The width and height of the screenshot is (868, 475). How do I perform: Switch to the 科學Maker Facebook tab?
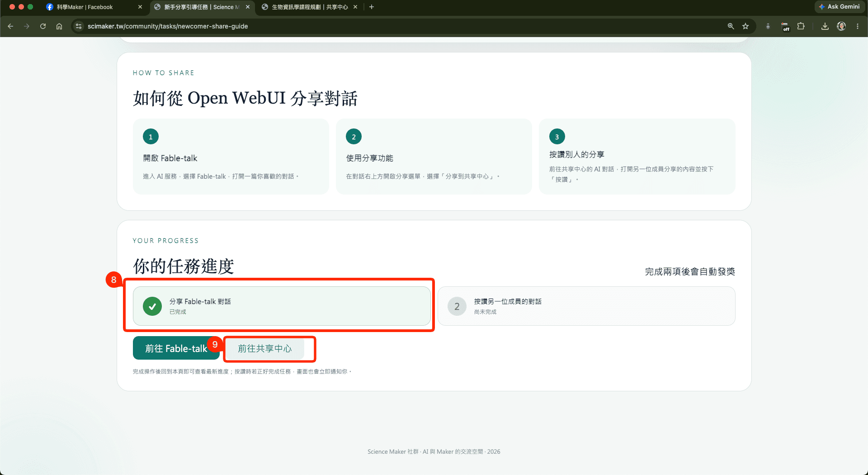point(94,7)
